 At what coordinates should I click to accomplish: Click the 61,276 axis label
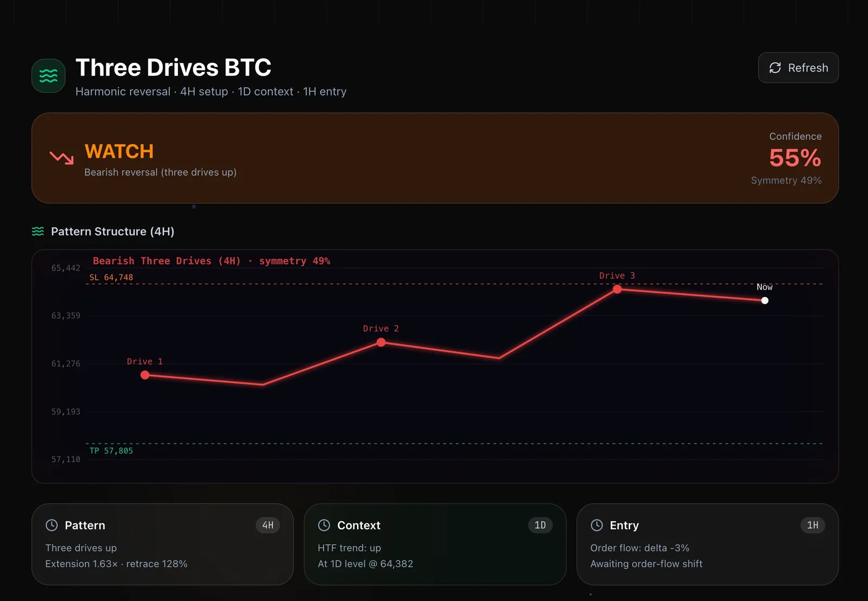click(x=66, y=363)
